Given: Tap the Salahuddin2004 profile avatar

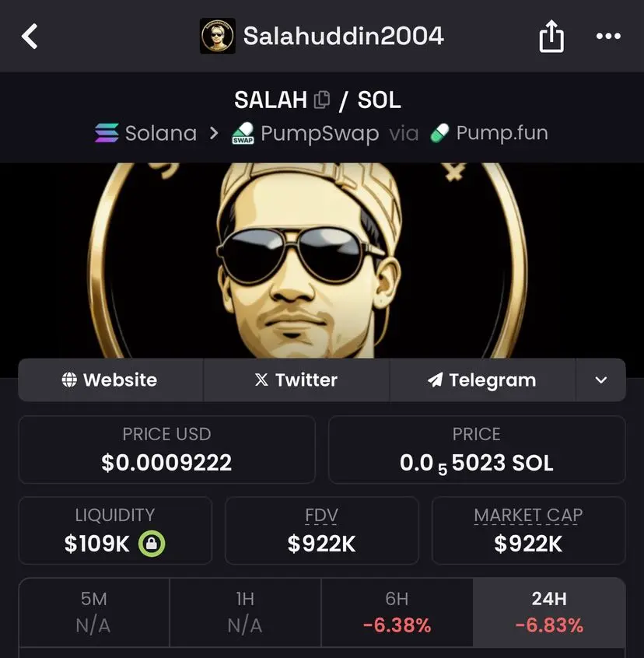Looking at the screenshot, I should (x=217, y=36).
